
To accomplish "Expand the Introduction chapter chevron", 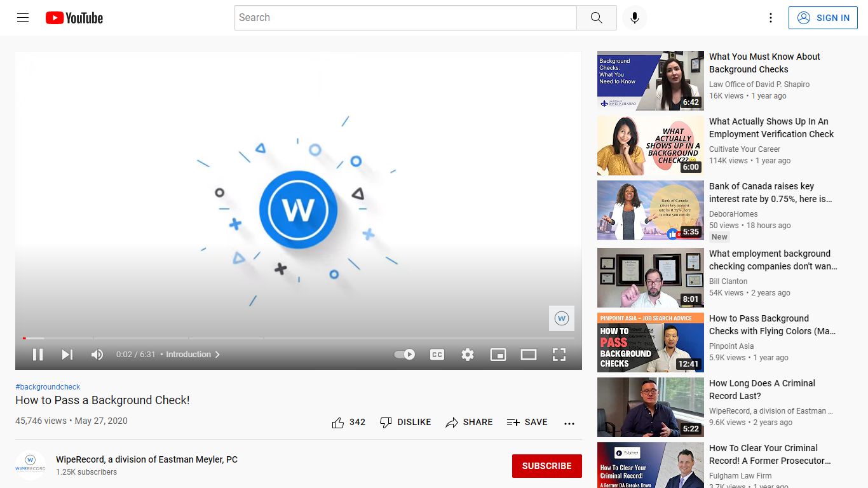I will [217, 355].
